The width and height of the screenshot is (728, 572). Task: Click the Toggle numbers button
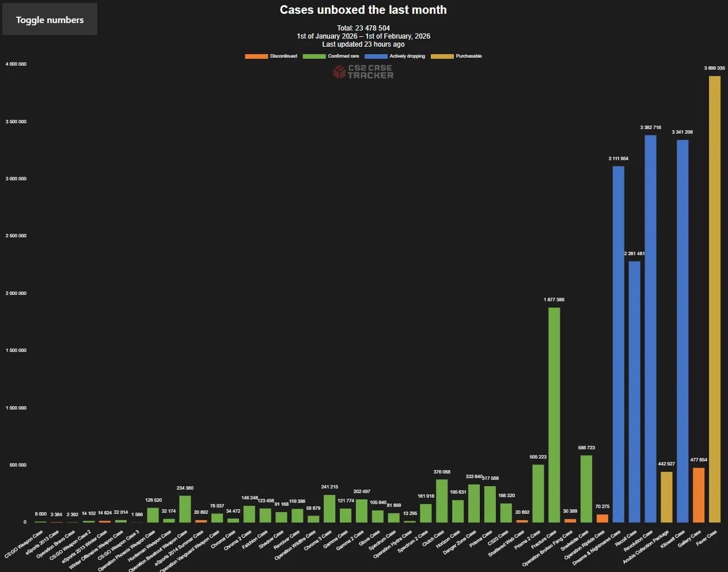pyautogui.click(x=50, y=20)
